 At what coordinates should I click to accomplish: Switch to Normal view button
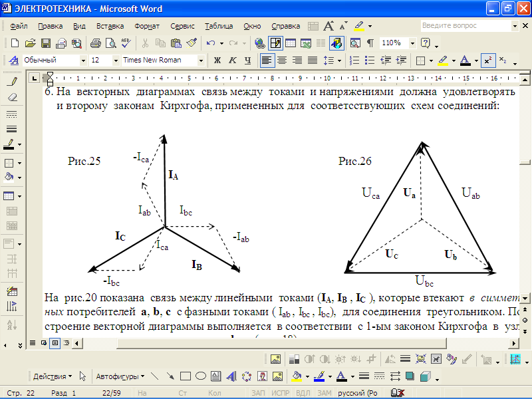click(32, 343)
